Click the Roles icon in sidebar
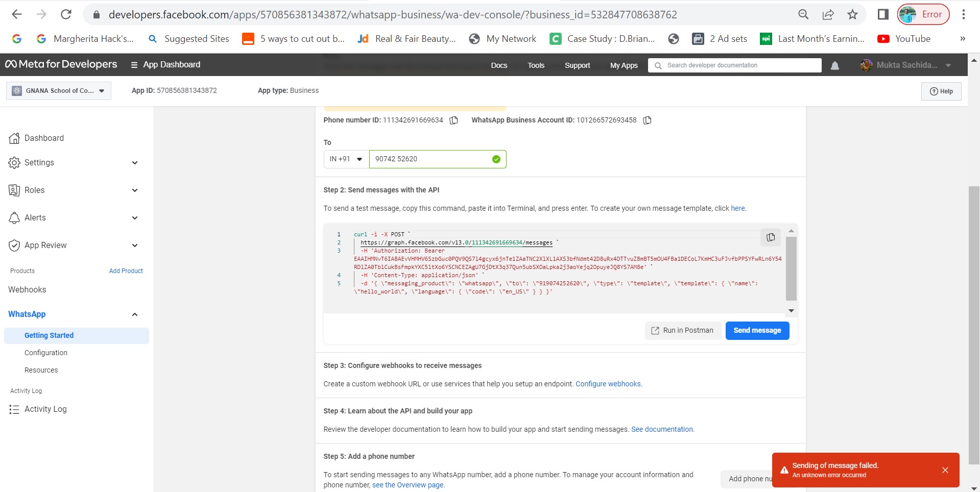This screenshot has width=980, height=492. coord(14,190)
